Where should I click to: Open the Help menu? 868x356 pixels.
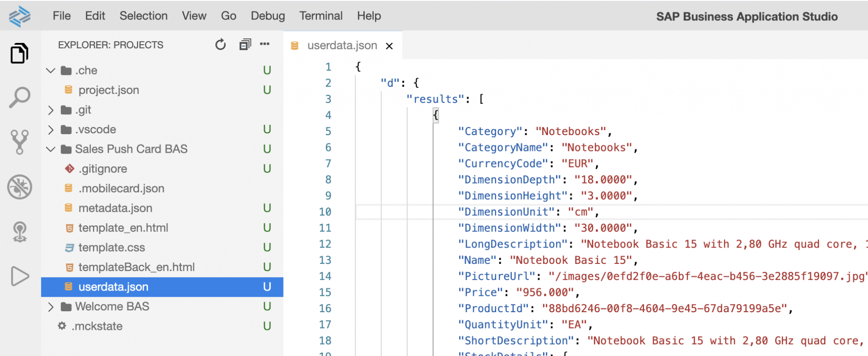(x=369, y=16)
